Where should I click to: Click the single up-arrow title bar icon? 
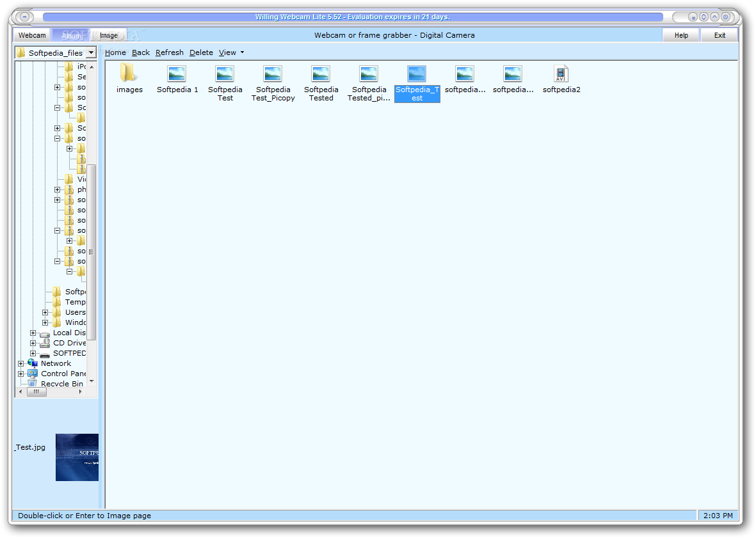coord(714,17)
